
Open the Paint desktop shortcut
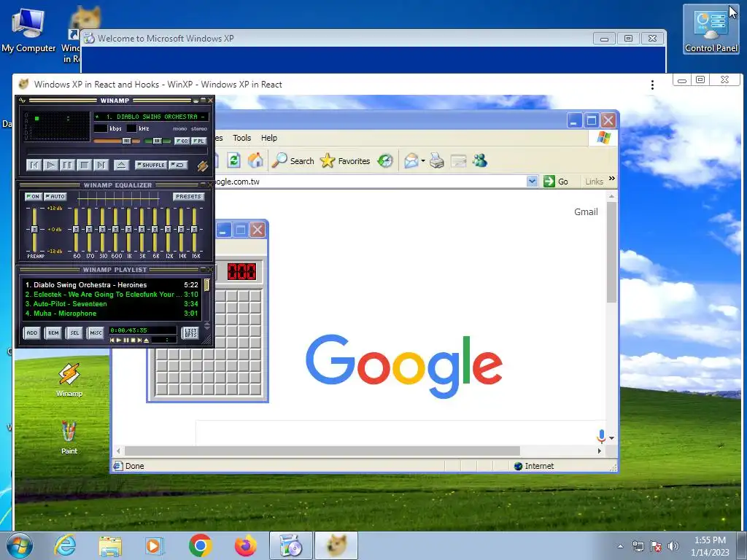(69, 437)
